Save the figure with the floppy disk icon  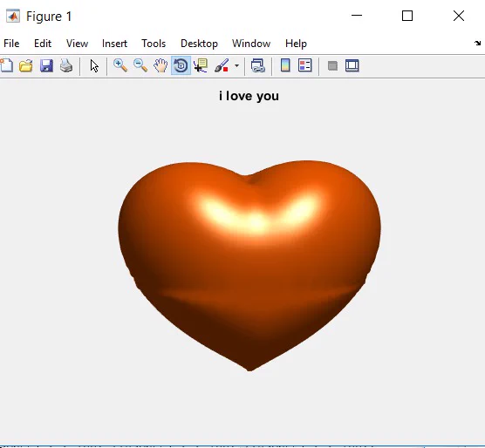(x=46, y=65)
